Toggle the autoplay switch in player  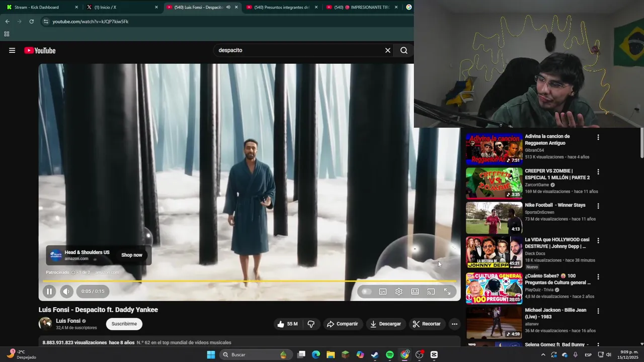tap(366, 292)
